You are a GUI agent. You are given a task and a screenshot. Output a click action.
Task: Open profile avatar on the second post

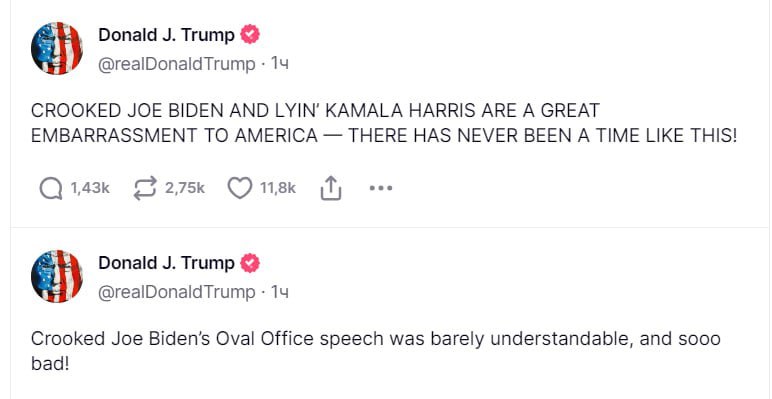tap(57, 276)
